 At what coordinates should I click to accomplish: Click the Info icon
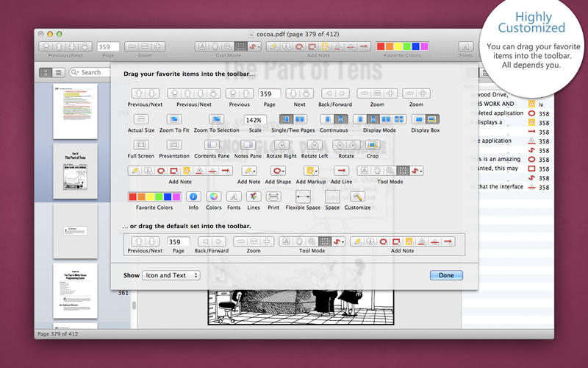[193, 197]
